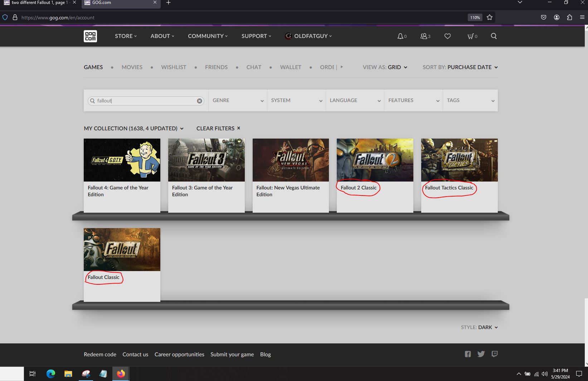Open Firefox extensions icon

[x=569, y=17]
